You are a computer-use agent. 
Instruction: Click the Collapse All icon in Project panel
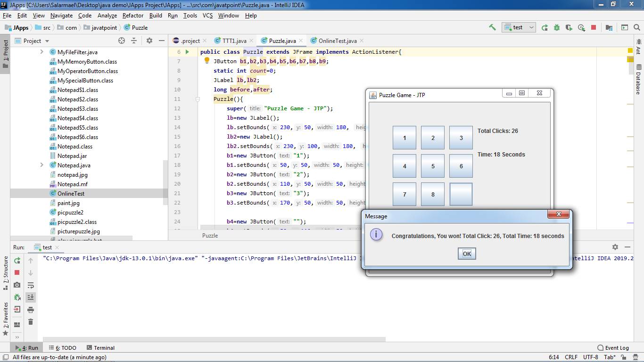[x=134, y=41]
